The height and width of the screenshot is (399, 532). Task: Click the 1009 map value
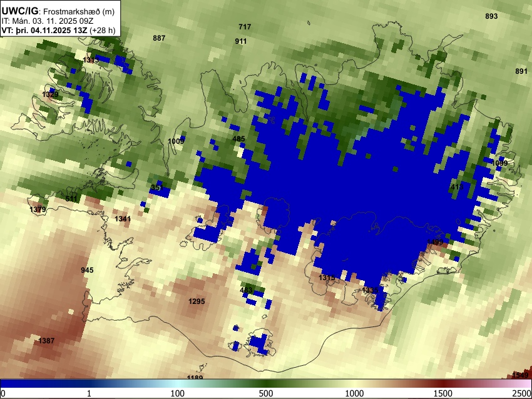click(x=176, y=141)
